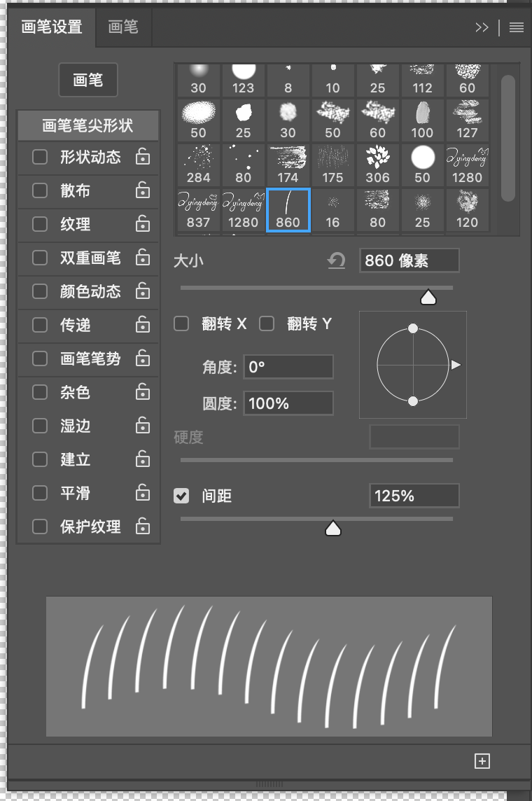The image size is (532, 801).
Task: Open the panel menu hamburger icon
Action: pyautogui.click(x=517, y=27)
